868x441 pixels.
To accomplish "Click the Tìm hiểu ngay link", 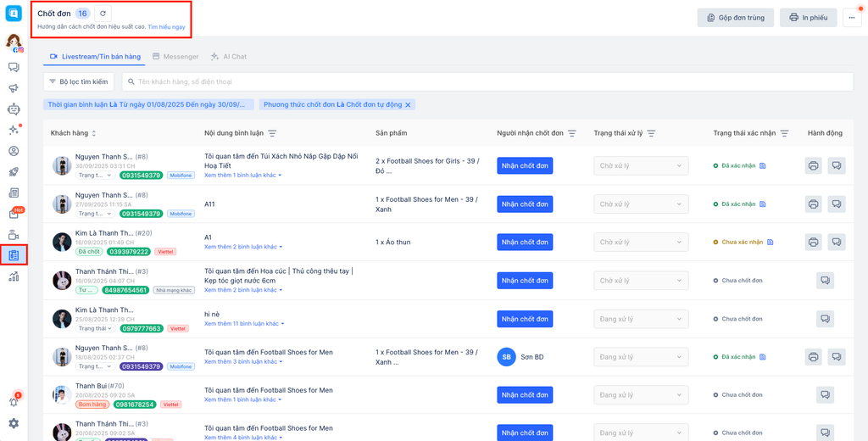I will pos(166,28).
